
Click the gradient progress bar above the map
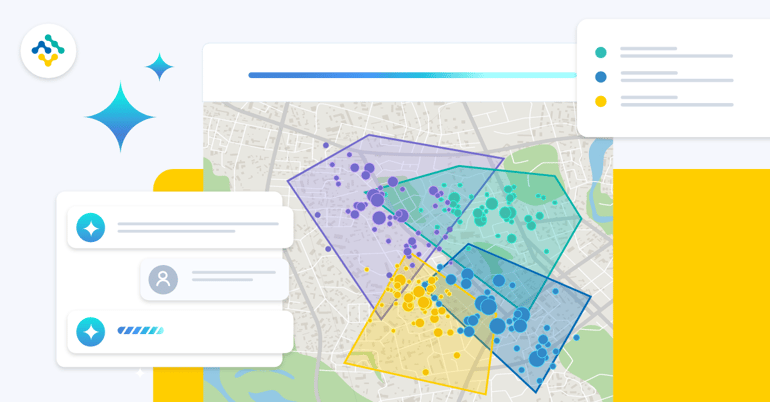point(412,75)
